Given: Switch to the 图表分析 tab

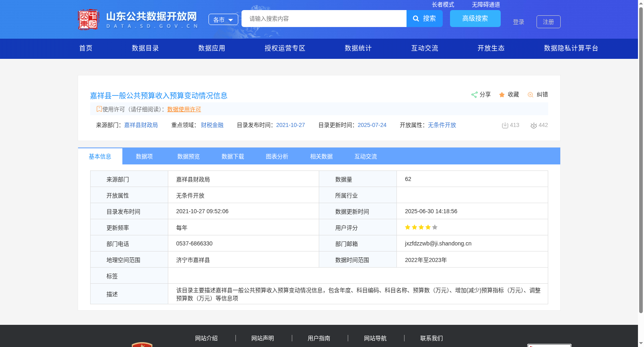Looking at the screenshot, I should 277,156.
